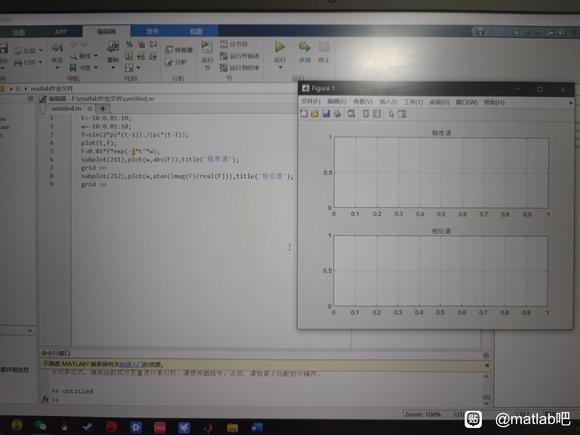580x435 pixels.
Task: Expand the Bookmark dropdown arrow
Action: (96, 68)
